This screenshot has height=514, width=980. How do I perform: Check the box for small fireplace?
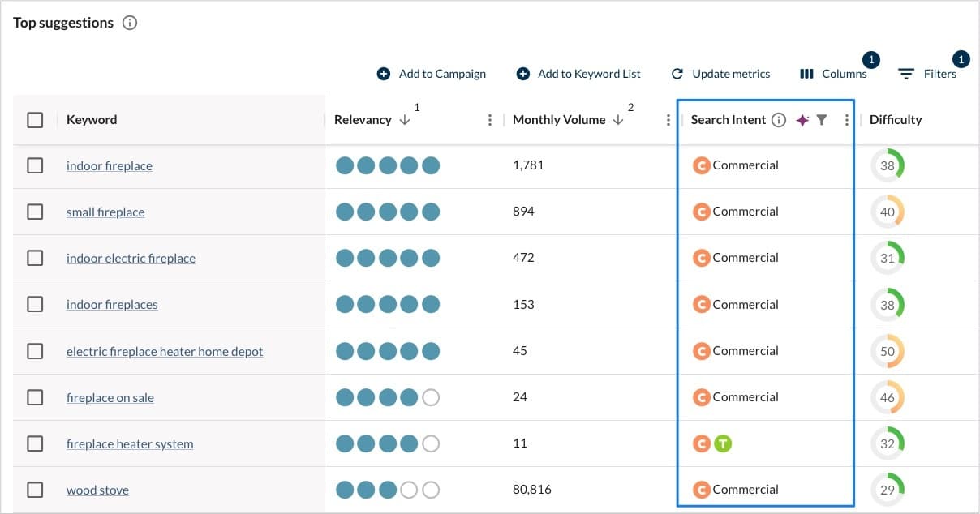(35, 212)
